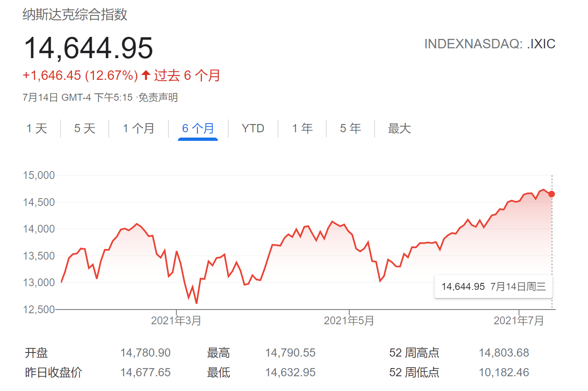Click the 昨日收盘价 value 14,677.65
The image size is (588, 391).
pos(145,372)
